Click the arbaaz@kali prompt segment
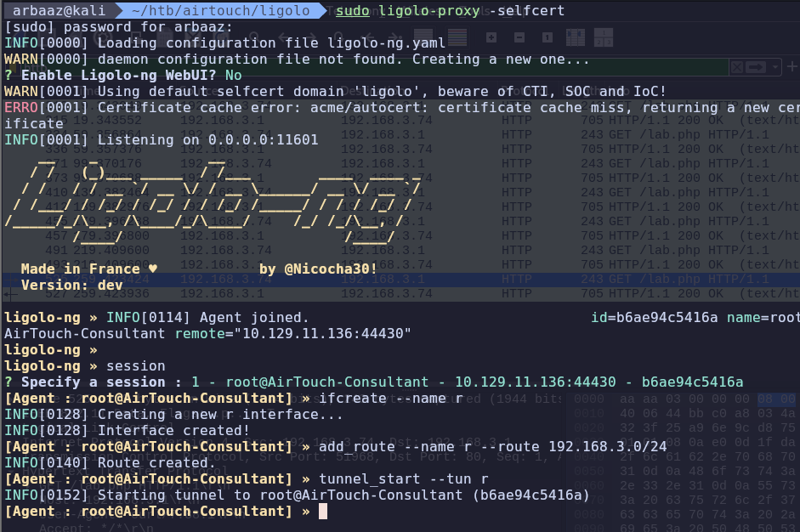800x532 pixels. pos(58,11)
